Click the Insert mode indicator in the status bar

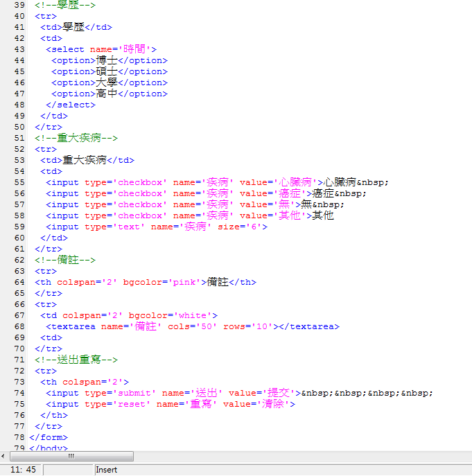tap(106, 470)
